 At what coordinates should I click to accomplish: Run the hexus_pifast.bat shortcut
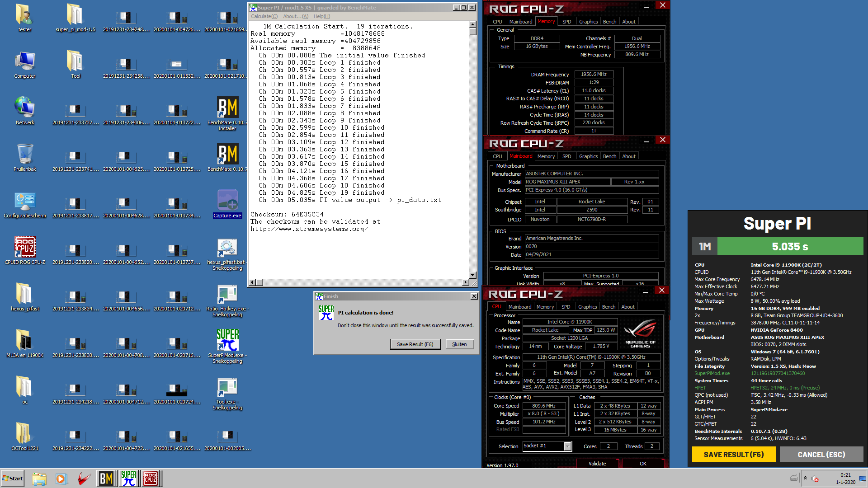pyautogui.click(x=227, y=254)
